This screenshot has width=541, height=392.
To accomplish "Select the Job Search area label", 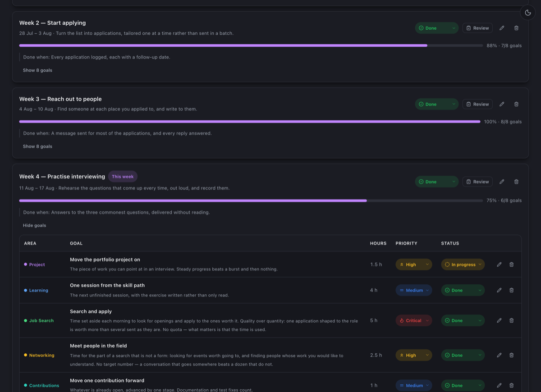I will click(39, 320).
